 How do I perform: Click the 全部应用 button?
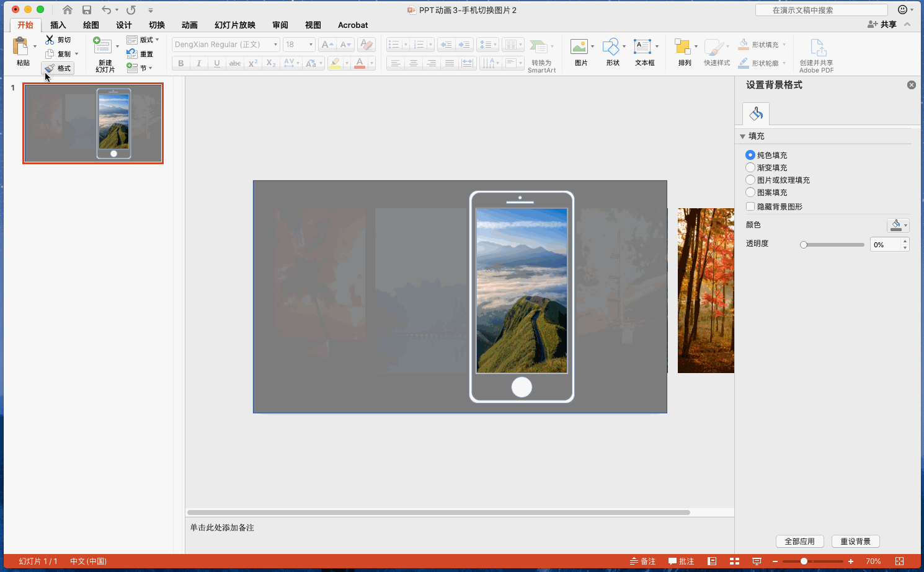pos(799,541)
